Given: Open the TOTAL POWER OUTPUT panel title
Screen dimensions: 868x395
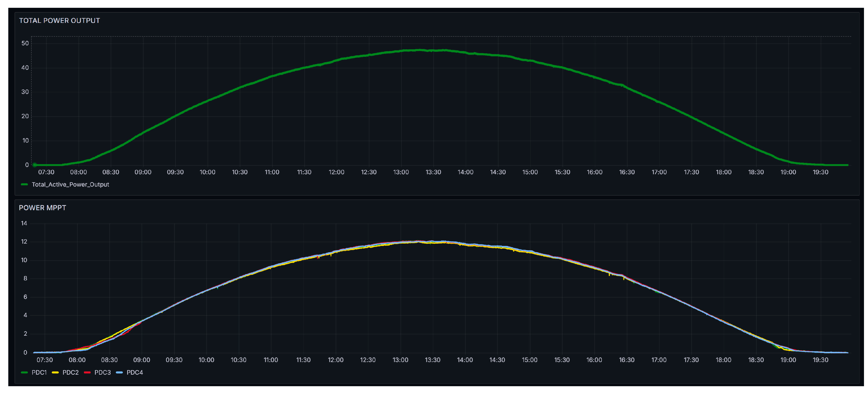Looking at the screenshot, I should tap(59, 21).
